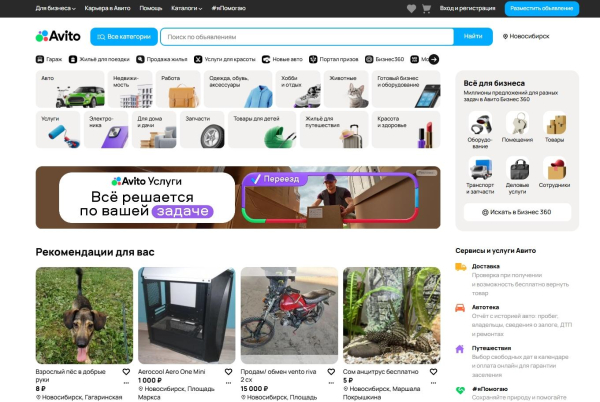The width and height of the screenshot is (600, 402).
Task: Click Искать в Бизнес 360 button
Action: point(517,212)
